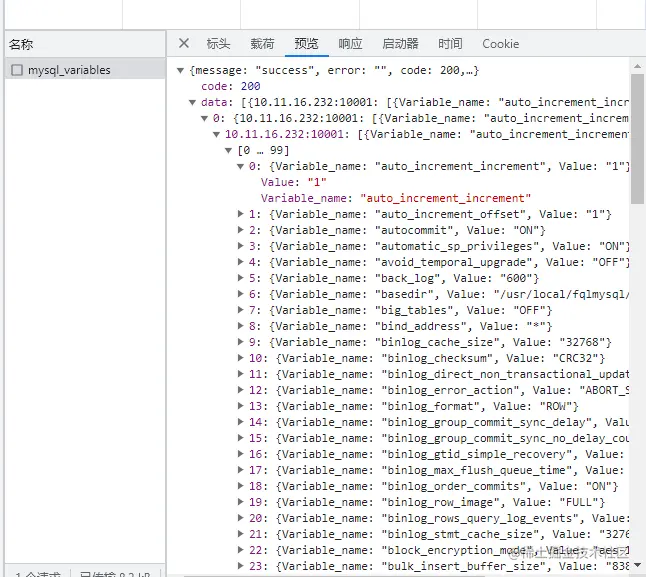Expand item 17 binlog_max_flush_queue_time
The image size is (646, 577).
(240, 470)
